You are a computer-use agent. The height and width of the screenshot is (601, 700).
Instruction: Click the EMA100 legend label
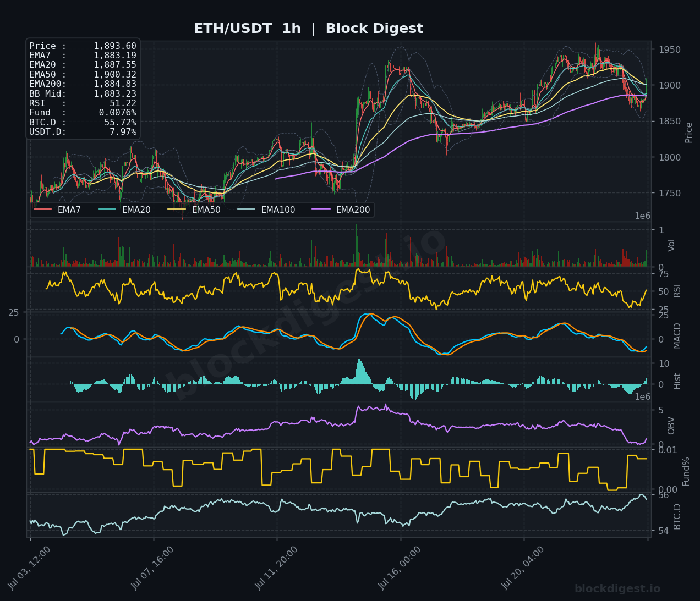pos(278,210)
